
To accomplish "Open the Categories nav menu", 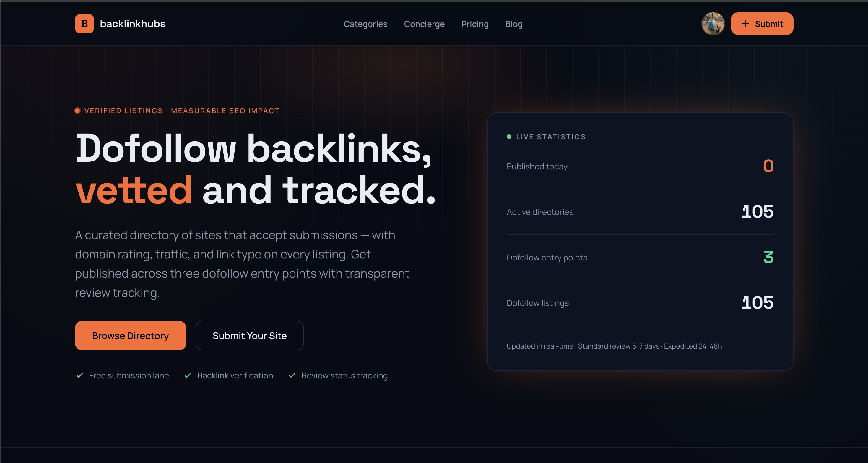I will (x=365, y=24).
